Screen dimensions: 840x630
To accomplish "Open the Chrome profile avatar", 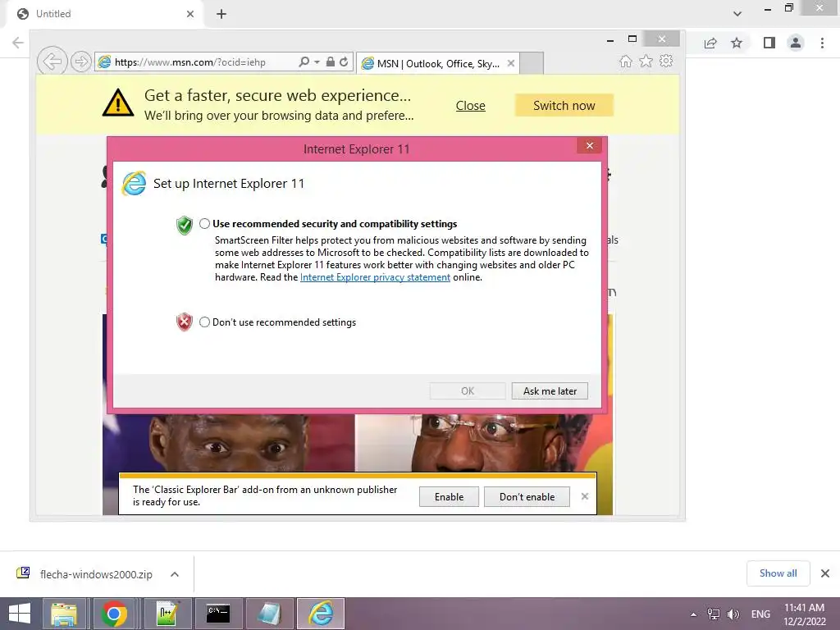I will [796, 43].
